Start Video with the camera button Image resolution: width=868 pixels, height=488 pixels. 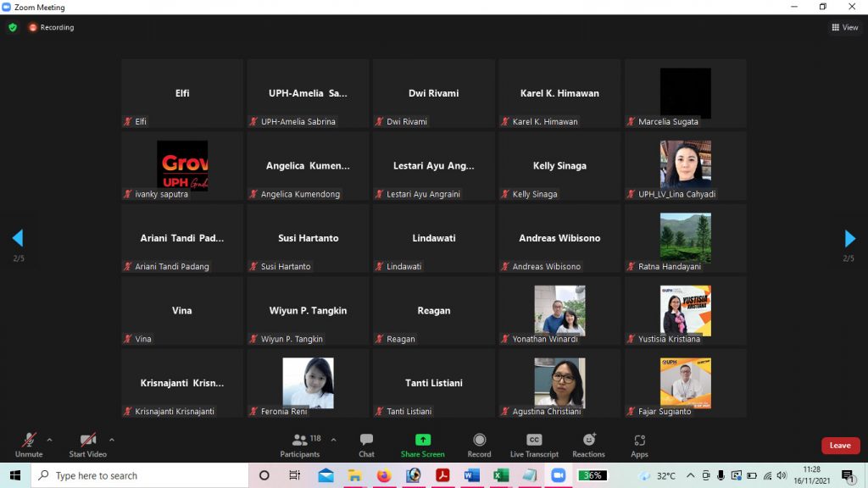(x=87, y=444)
